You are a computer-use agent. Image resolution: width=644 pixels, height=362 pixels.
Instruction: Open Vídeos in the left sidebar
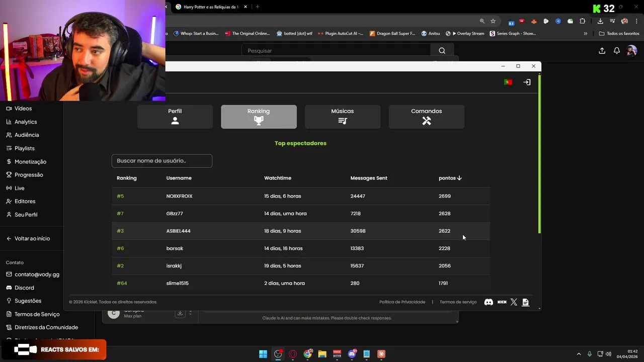point(23,109)
